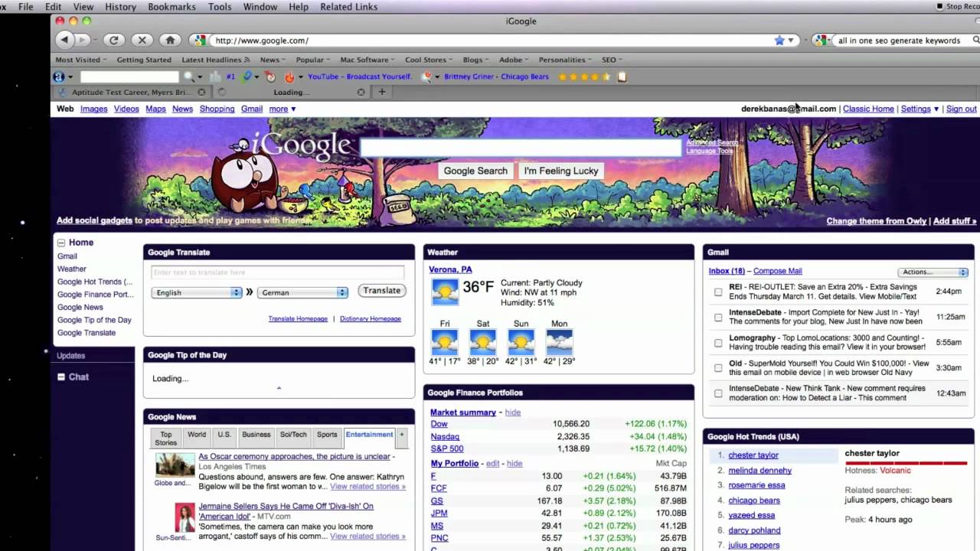980x551 pixels.
Task: Click the five-star rating in Alexa toolbar
Action: (x=584, y=77)
